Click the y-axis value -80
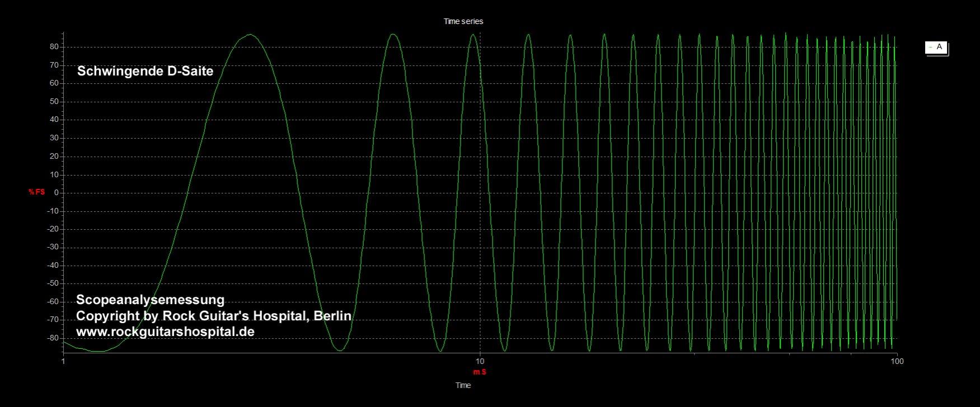The image size is (980, 407). point(53,338)
